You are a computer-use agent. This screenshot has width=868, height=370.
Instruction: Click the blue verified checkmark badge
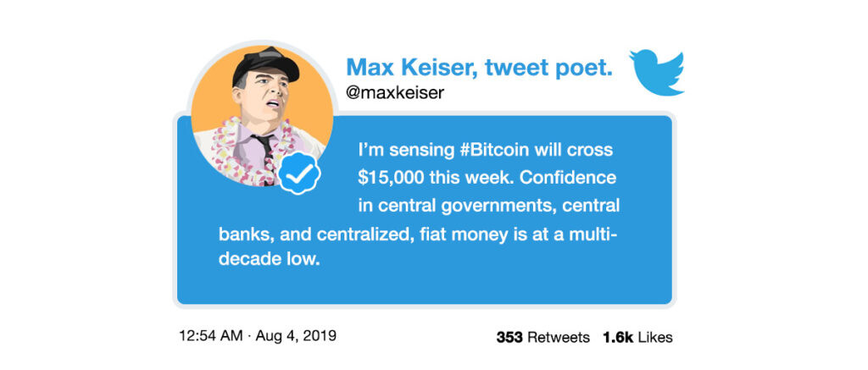(x=299, y=173)
